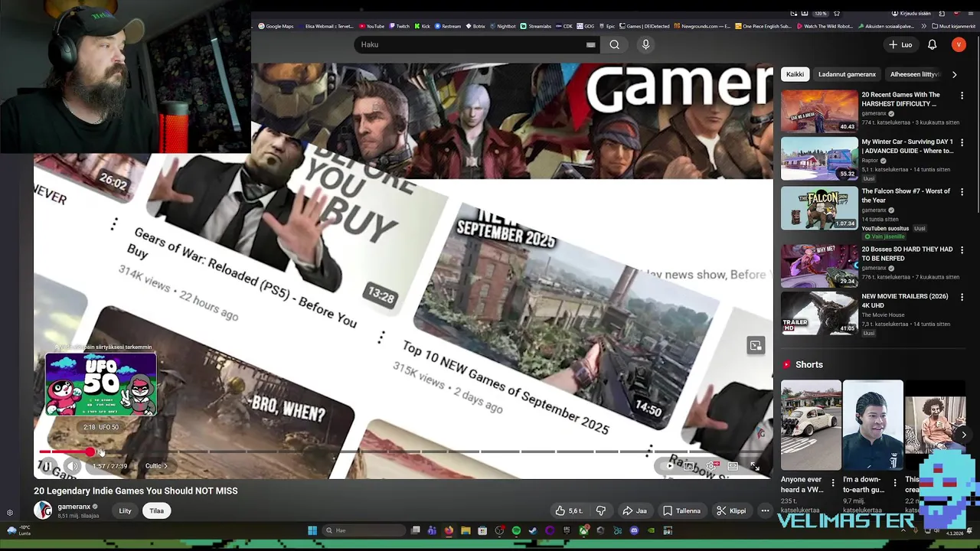Open Discord from the taskbar
Image resolution: width=980 pixels, height=551 pixels.
[x=634, y=530]
